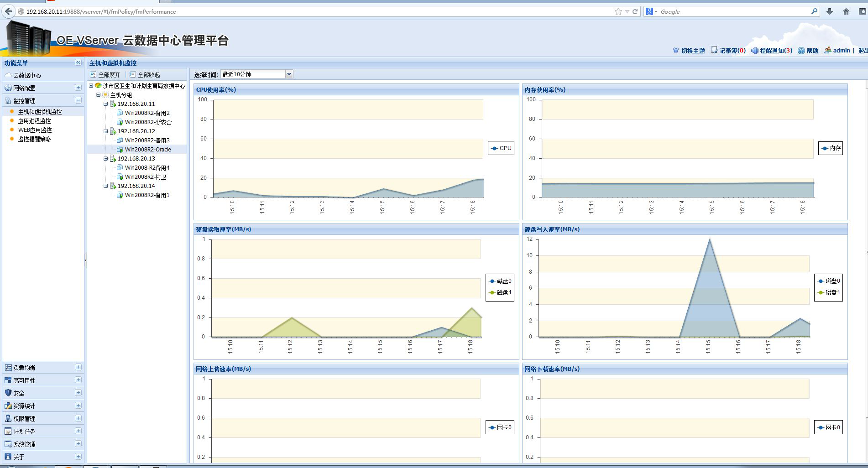
Task: Toggle 网卡0 series in network upload legend
Action: [500, 427]
